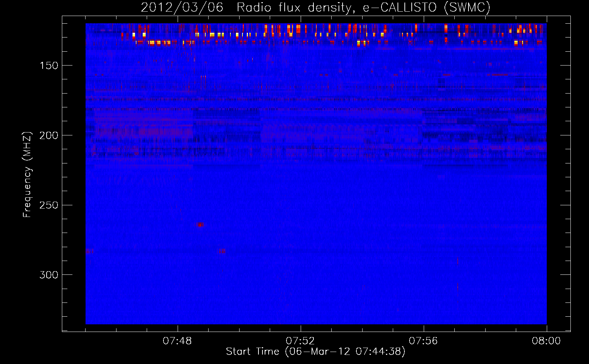Click the 'Frequency (MHZ)' axis label
Screen dimensions: 589x364
(x=27, y=174)
